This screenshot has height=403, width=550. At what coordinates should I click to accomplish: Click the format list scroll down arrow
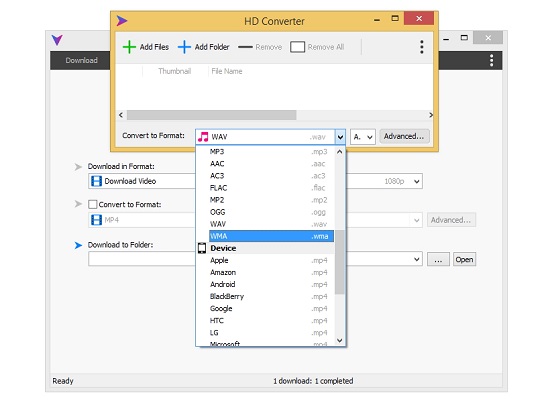pos(339,340)
